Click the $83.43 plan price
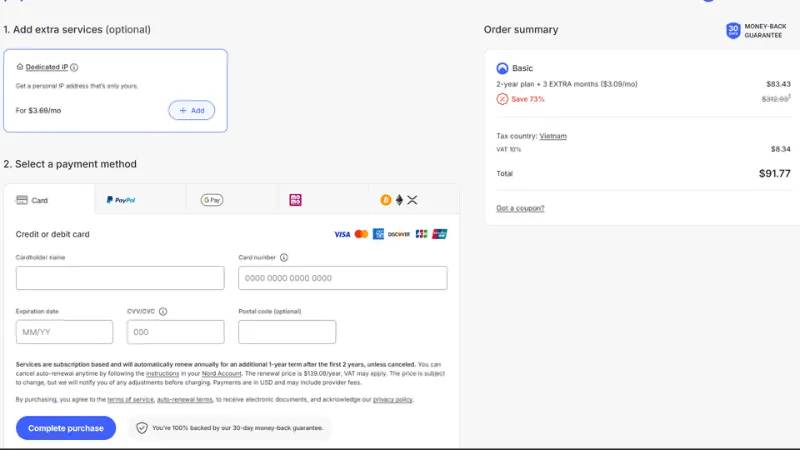 click(x=779, y=84)
